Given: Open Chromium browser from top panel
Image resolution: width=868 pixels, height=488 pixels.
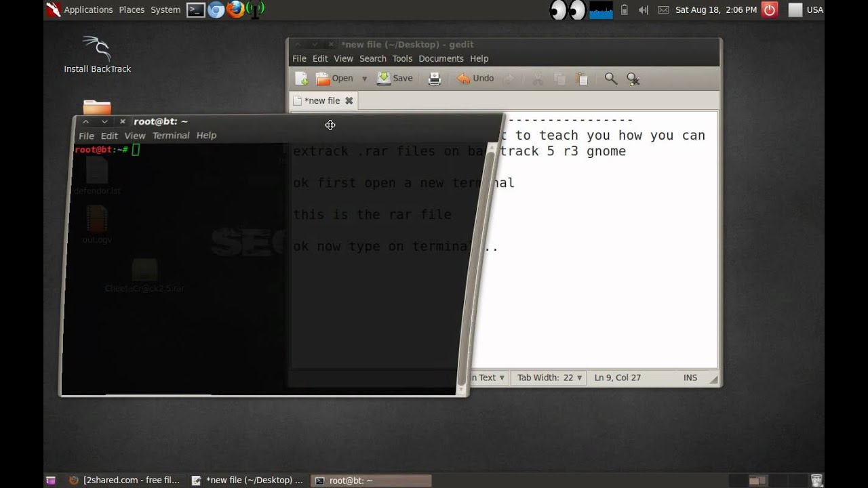Looking at the screenshot, I should click(216, 9).
